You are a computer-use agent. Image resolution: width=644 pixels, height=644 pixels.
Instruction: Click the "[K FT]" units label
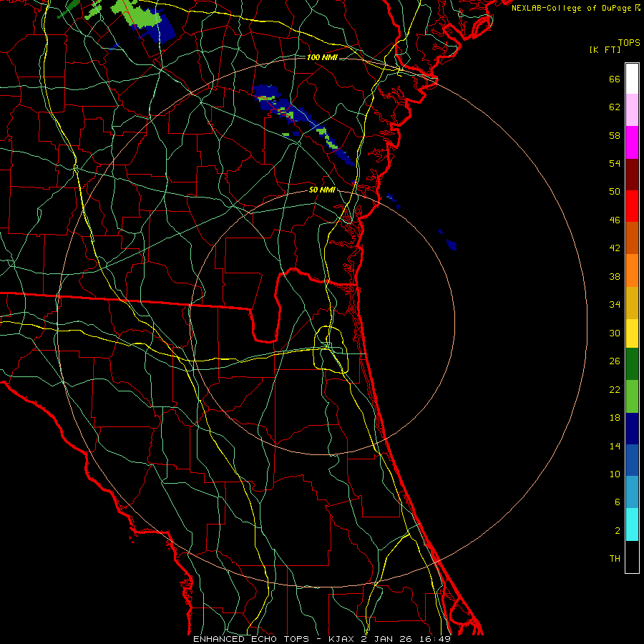[x=605, y=49]
